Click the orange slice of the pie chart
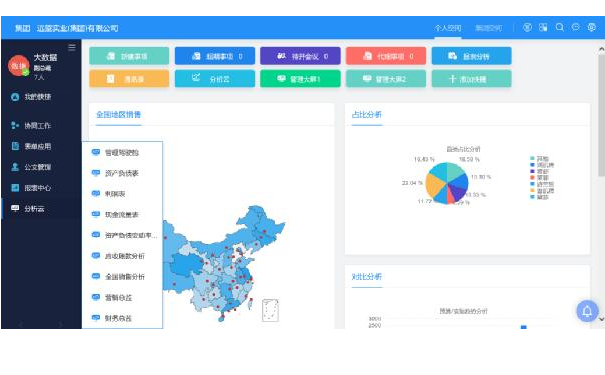The image size is (605, 375). pos(434,186)
